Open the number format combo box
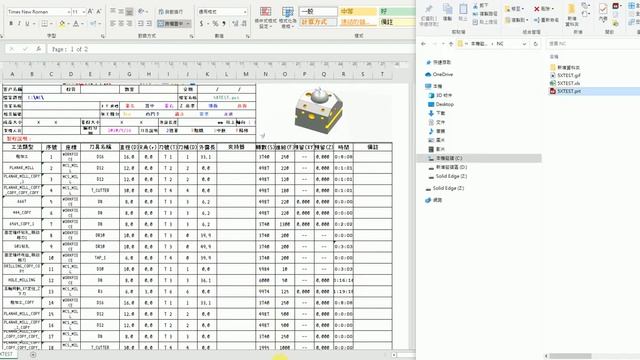640x360 pixels. (x=222, y=12)
